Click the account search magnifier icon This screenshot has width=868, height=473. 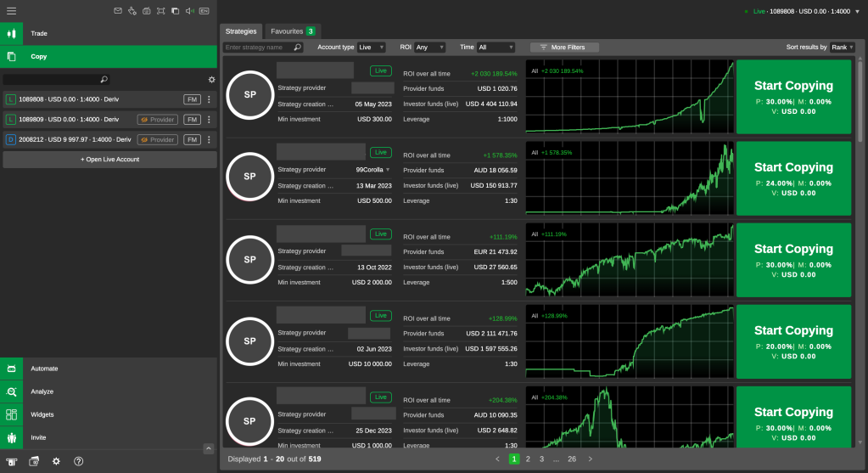[x=104, y=80]
